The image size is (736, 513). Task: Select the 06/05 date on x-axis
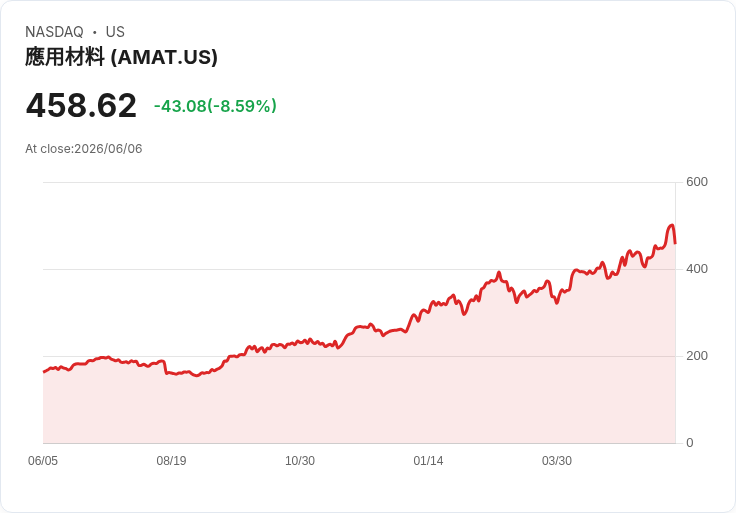point(43,461)
